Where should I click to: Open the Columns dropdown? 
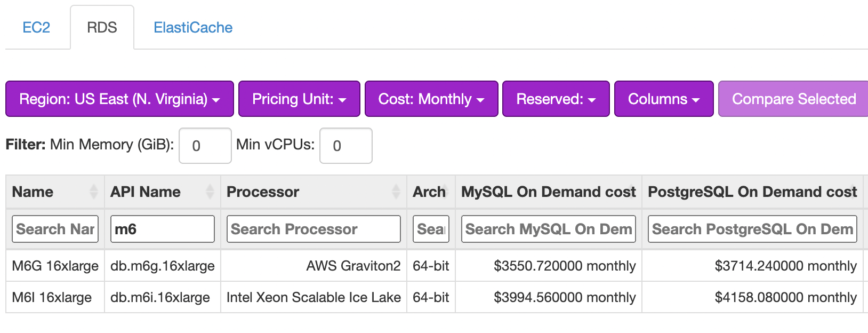tap(663, 99)
